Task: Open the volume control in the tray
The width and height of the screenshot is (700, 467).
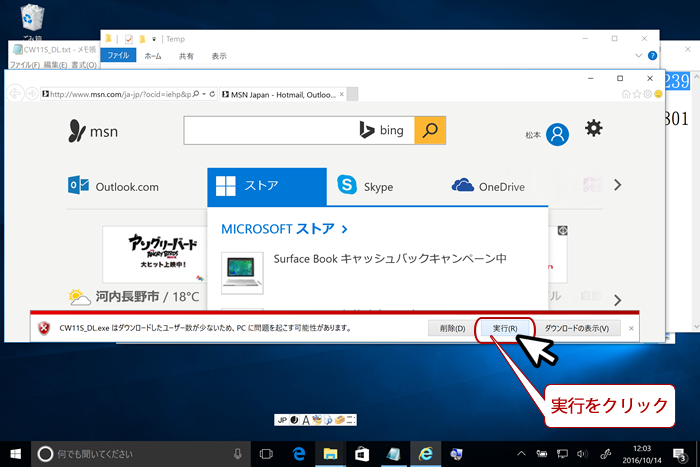Action: [x=582, y=454]
